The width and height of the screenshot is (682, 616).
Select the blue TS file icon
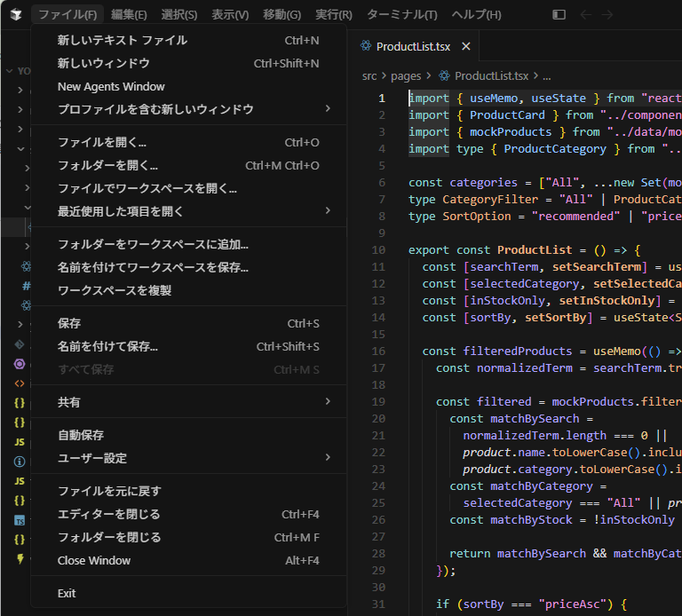click(x=20, y=520)
